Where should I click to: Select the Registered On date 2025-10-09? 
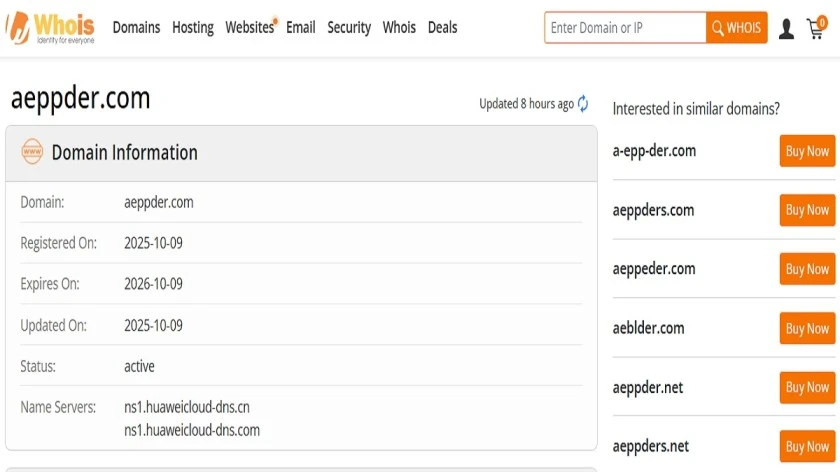(x=153, y=243)
